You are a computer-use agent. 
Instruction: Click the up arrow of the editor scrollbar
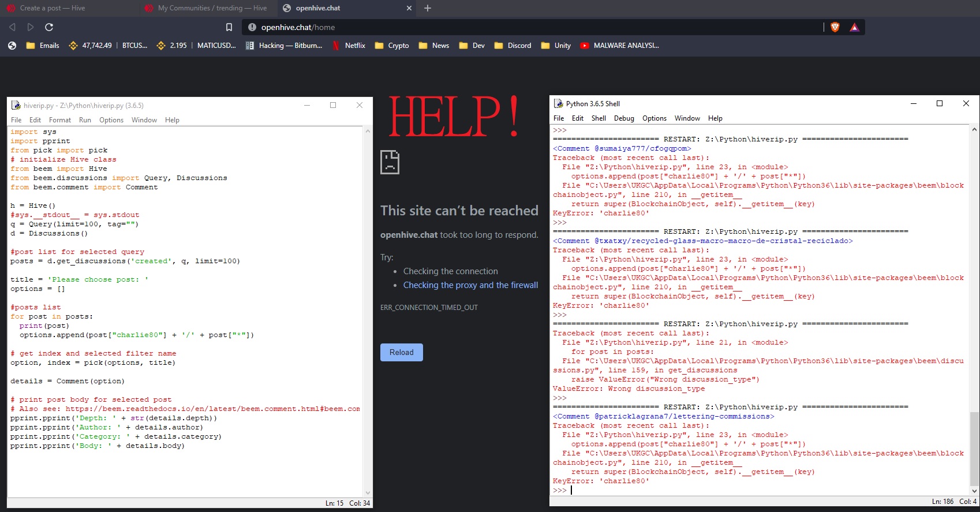click(368, 131)
